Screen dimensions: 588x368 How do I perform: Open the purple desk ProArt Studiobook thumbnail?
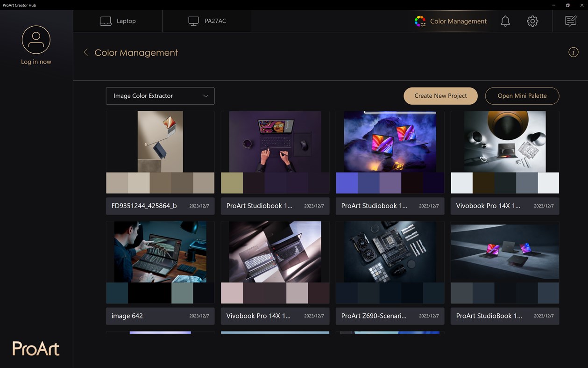coord(275,142)
